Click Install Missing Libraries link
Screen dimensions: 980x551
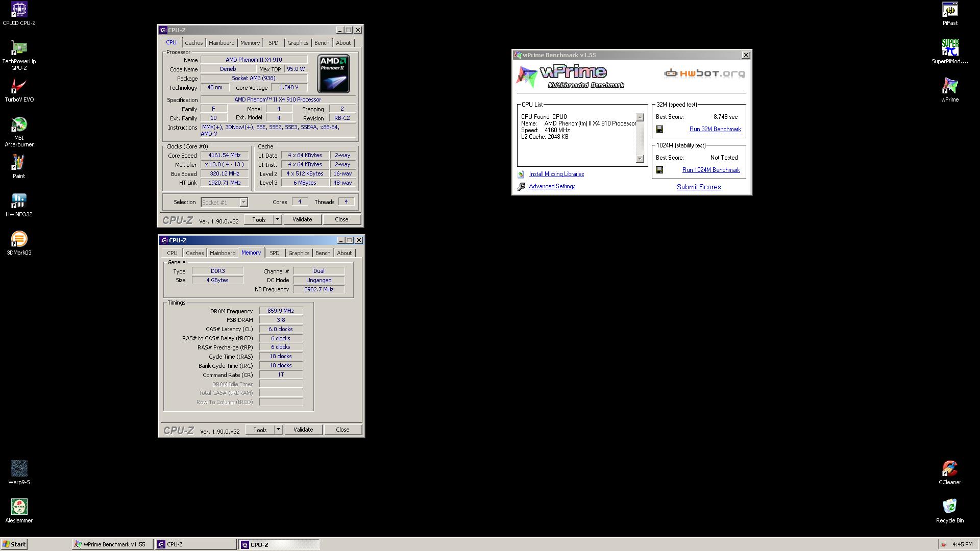point(556,174)
